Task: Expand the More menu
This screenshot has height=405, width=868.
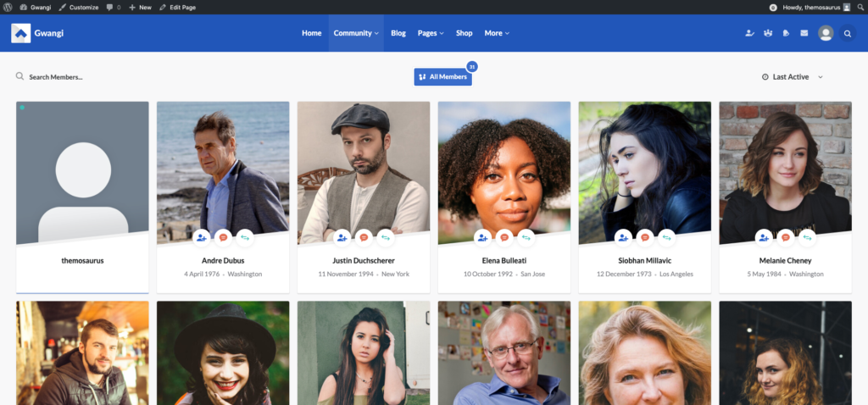Action: 497,33
